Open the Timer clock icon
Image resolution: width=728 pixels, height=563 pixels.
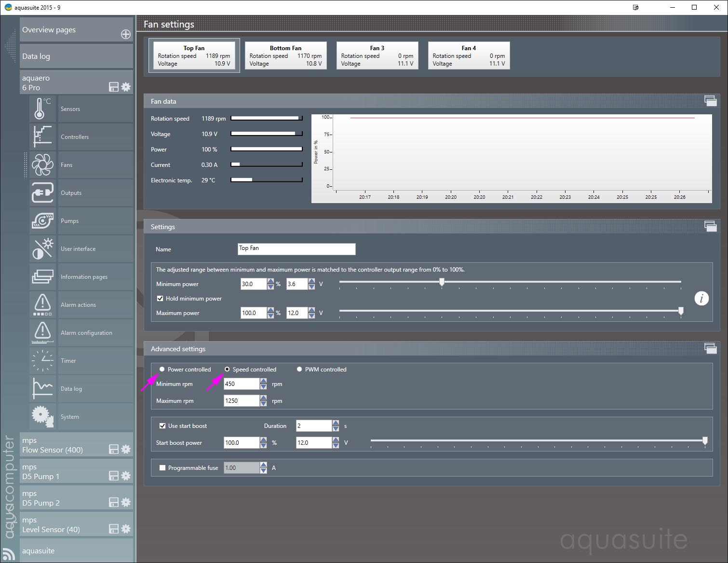point(42,360)
